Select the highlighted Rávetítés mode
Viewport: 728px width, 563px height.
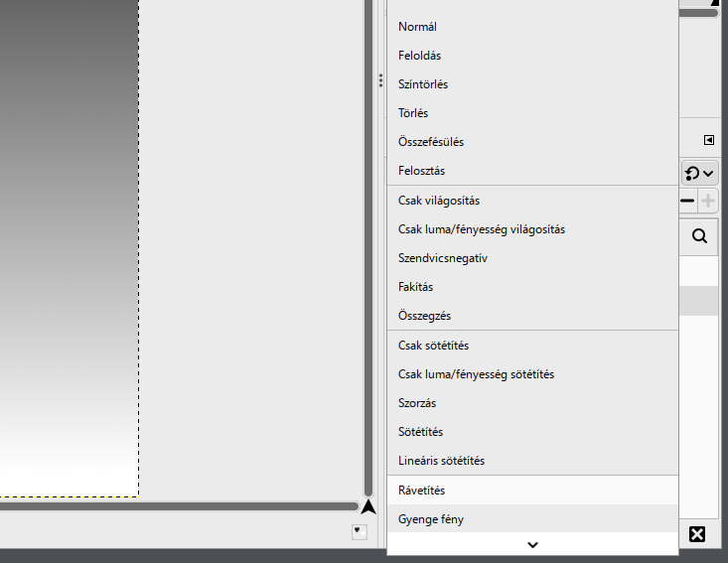pos(532,491)
